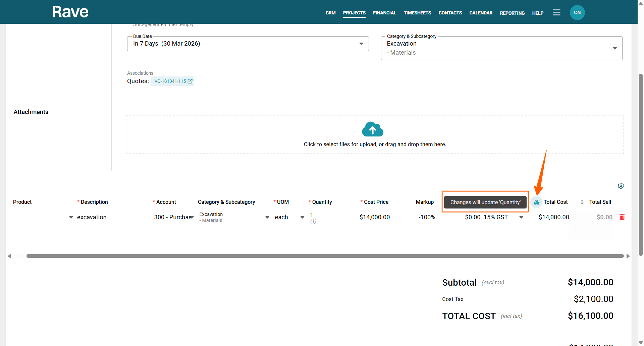Delete the excavation line item with trash icon

coord(622,217)
